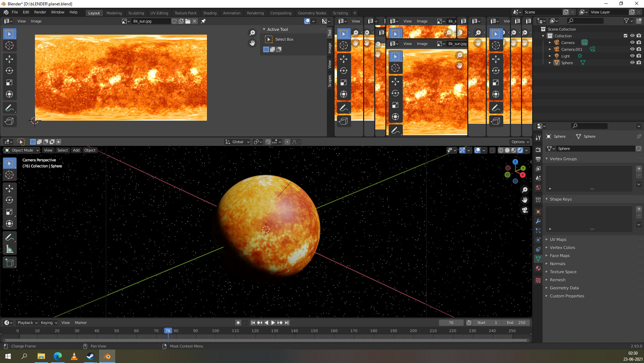Screen dimensions: 644x363
Task: Pin the image in the image editor
Action: click(203, 21)
